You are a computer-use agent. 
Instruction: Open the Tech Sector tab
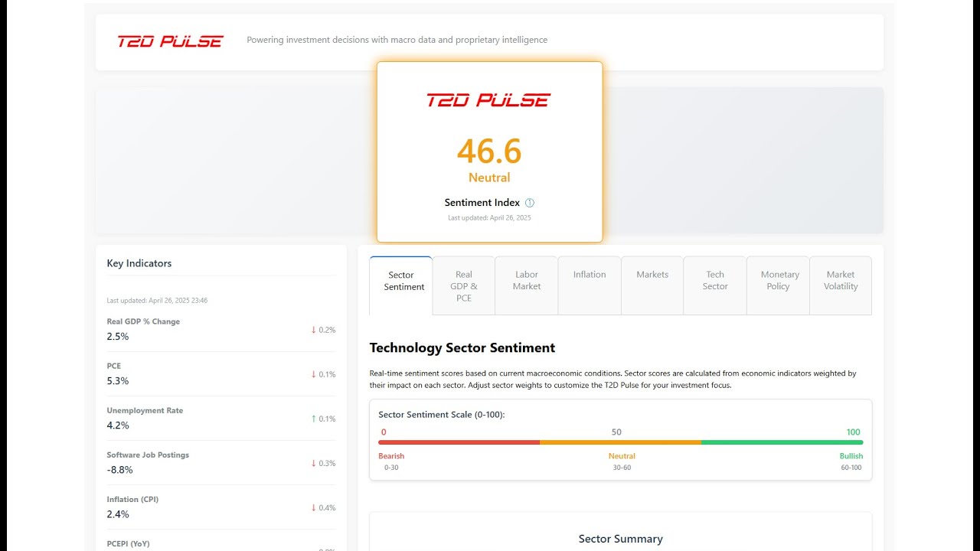715,285
